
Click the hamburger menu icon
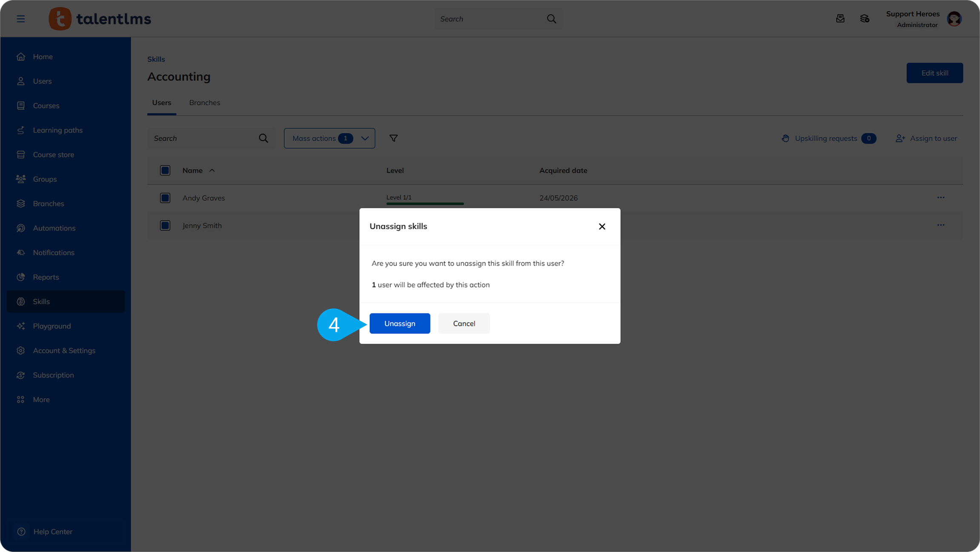20,19
